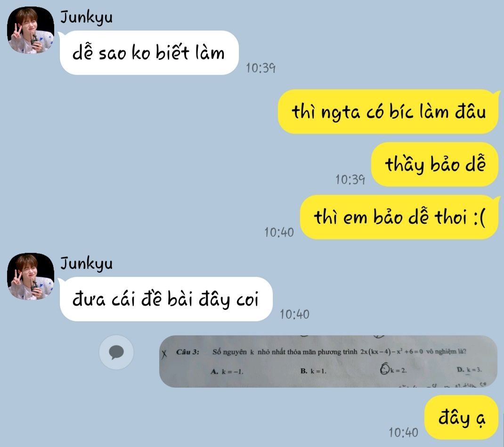Tap the Junkyu name above 'đưa cái đề bài'

pos(87,263)
